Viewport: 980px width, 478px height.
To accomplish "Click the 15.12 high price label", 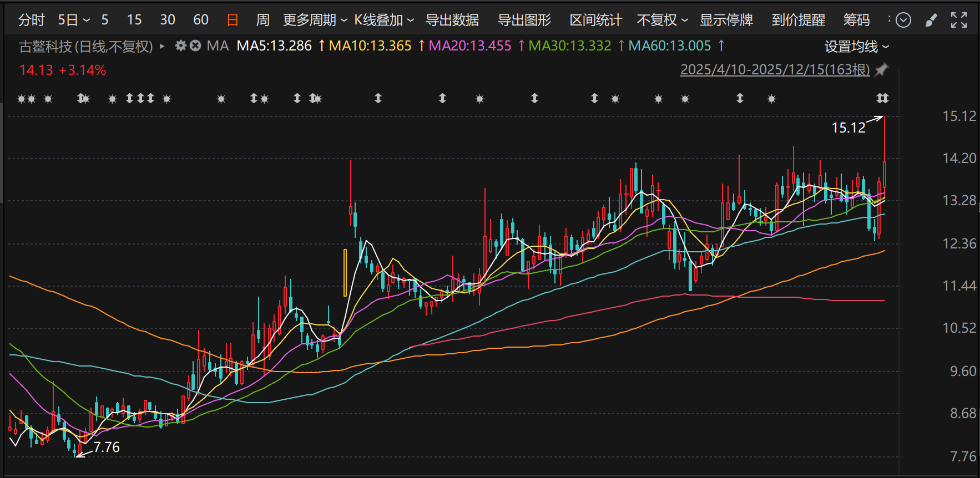I will click(x=848, y=128).
